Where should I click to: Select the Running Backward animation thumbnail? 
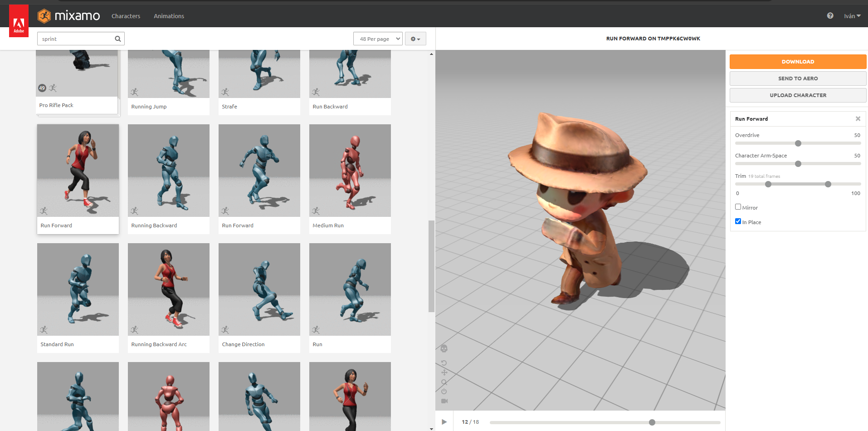[x=169, y=171]
